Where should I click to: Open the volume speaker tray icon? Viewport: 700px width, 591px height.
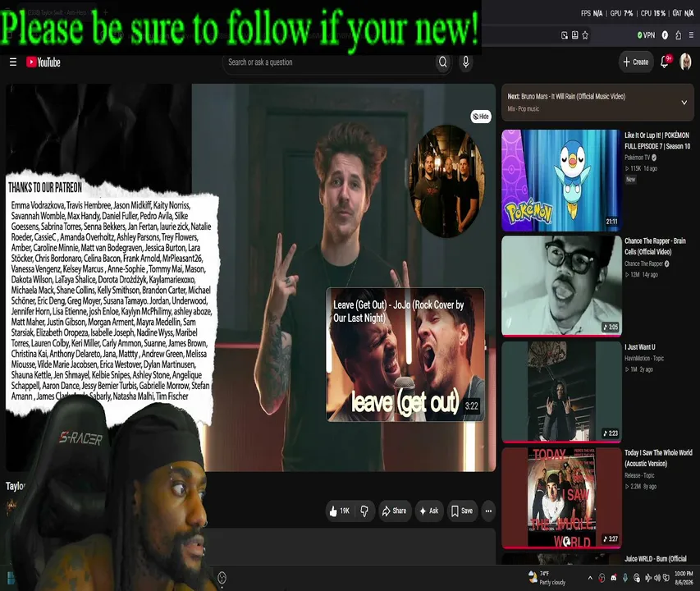657,578
